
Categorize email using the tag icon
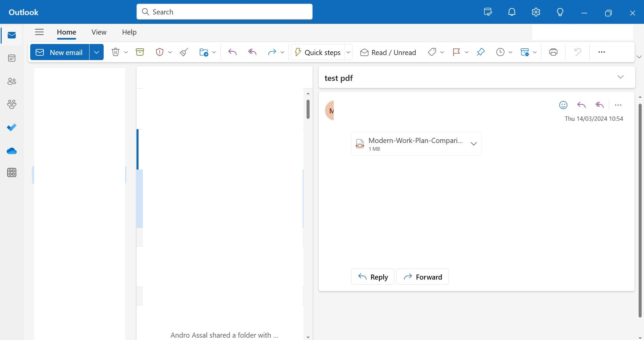[432, 52]
